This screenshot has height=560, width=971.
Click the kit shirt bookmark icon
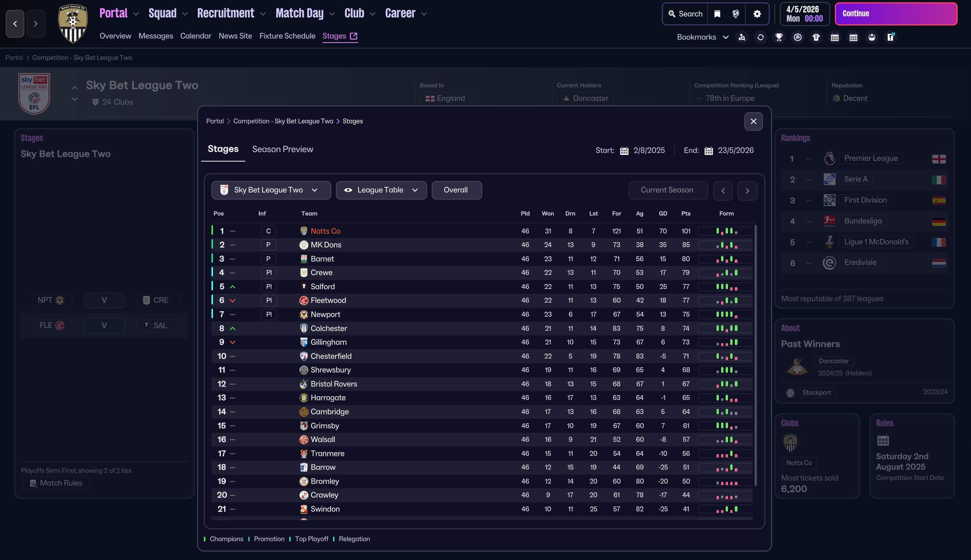point(816,37)
